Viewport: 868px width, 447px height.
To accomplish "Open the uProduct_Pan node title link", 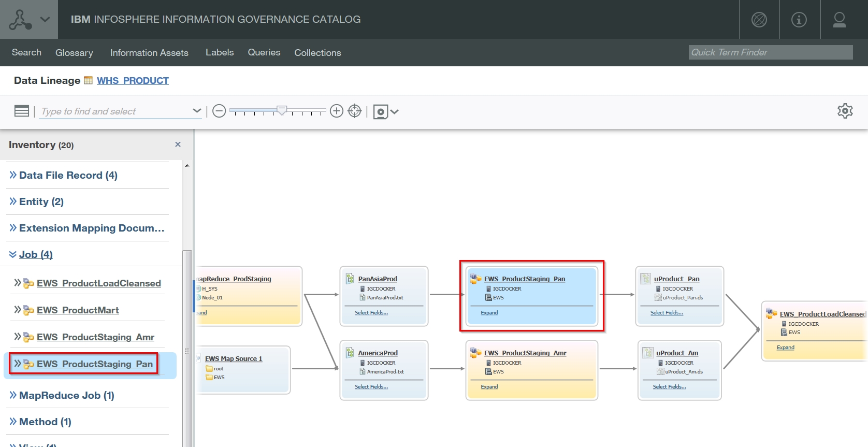I will [x=677, y=279].
